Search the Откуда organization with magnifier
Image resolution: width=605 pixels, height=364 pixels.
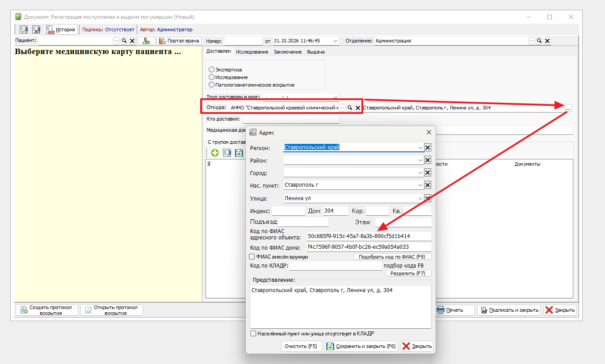(x=350, y=108)
